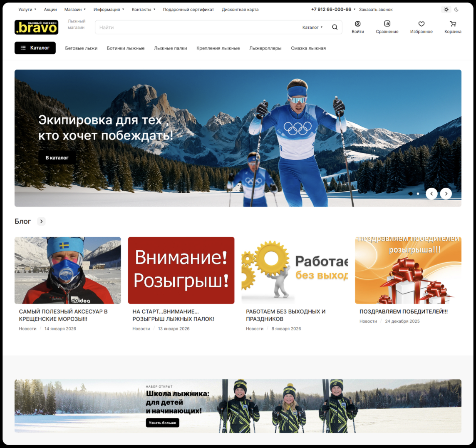This screenshot has width=476, height=448.
Task: Show next slide in hero banner
Action: tap(446, 194)
